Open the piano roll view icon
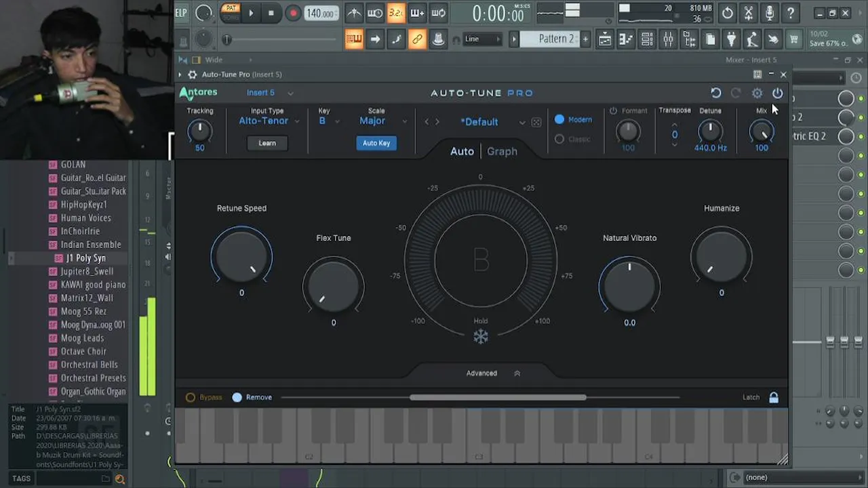Screen dimensions: 868x488 tap(626, 39)
